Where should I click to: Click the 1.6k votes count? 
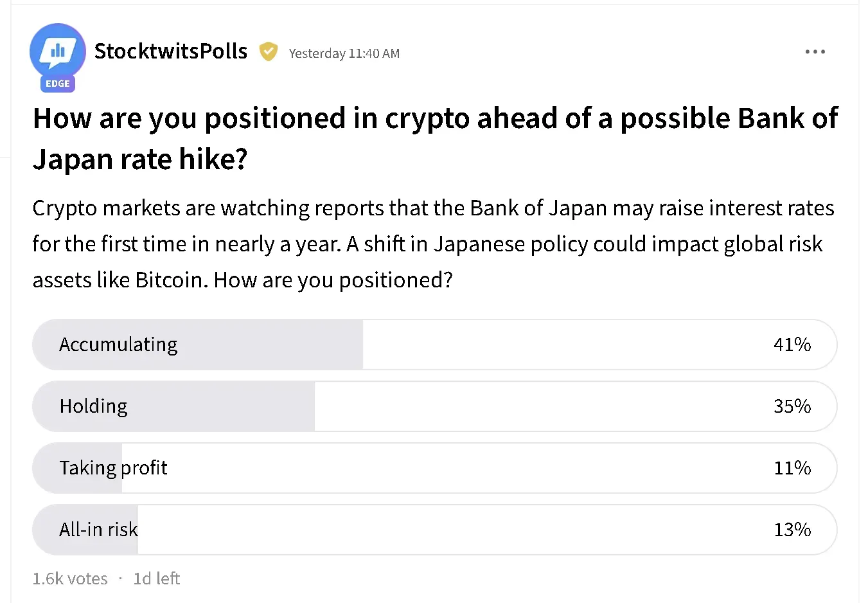tap(70, 579)
